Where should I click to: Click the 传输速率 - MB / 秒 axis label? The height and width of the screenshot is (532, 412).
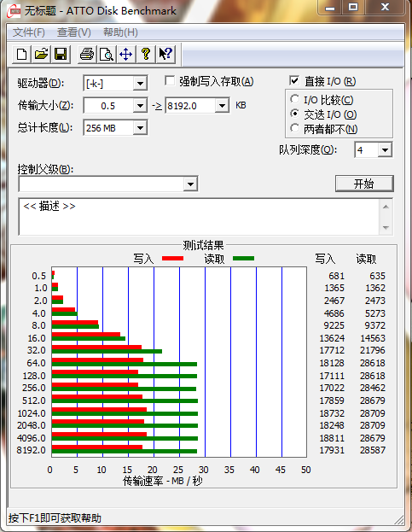pyautogui.click(x=163, y=481)
